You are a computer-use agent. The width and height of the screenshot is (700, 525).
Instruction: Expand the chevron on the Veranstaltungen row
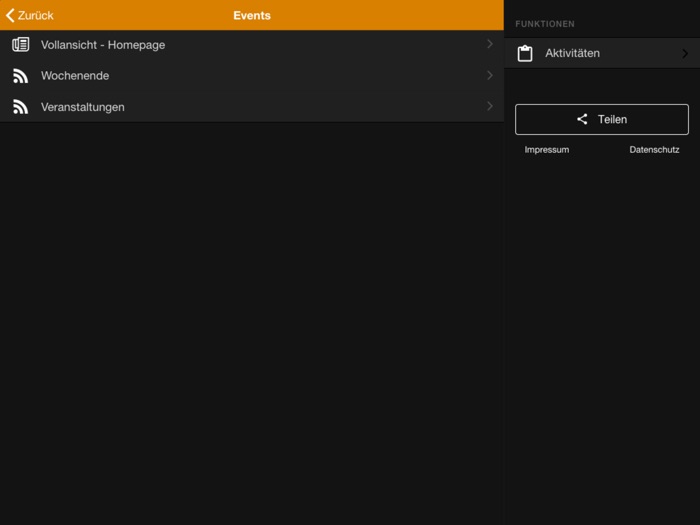coord(490,107)
